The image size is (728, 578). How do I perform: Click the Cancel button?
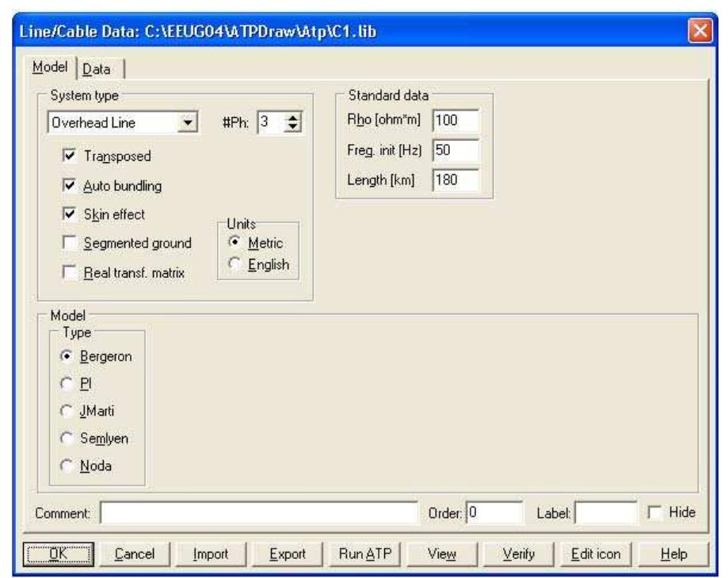pos(135,554)
